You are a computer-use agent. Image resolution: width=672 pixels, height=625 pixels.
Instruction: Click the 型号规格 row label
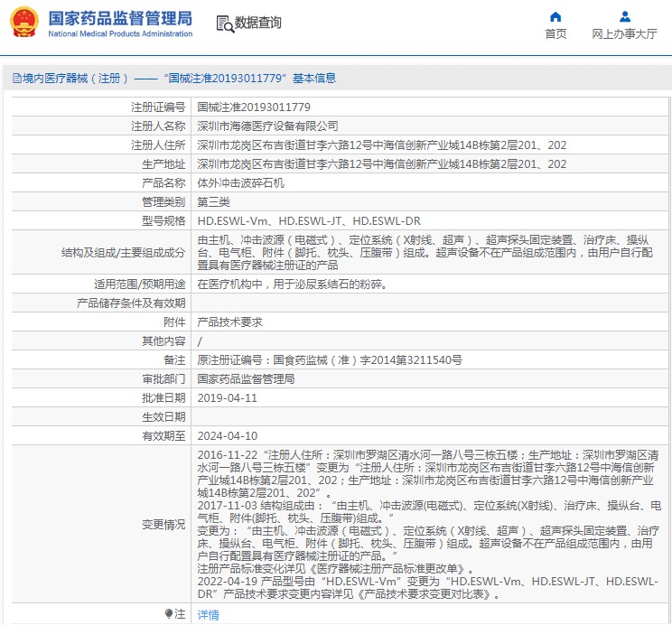(x=163, y=220)
